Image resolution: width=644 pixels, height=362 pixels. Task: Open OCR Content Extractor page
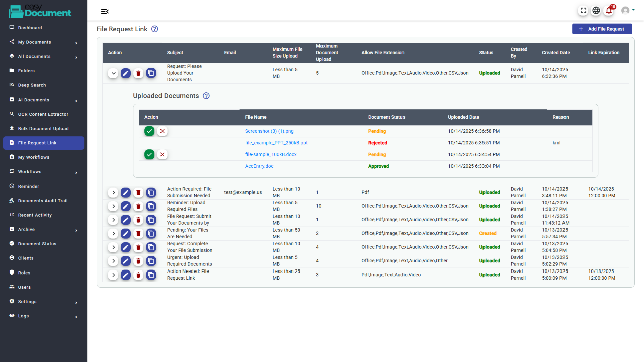click(43, 114)
